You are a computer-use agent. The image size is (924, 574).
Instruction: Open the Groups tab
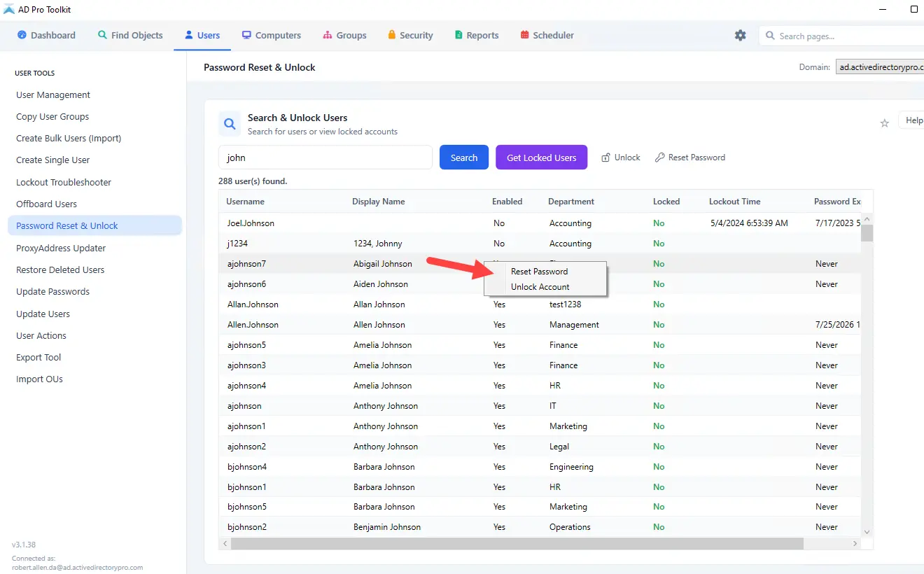[x=344, y=35]
